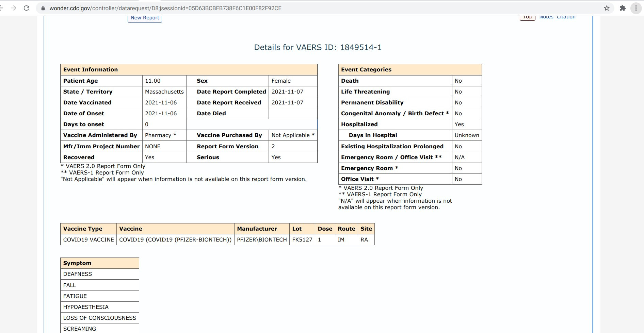The width and height of the screenshot is (644, 333).
Task: Select the SCREAMING symptom row
Action: point(100,328)
